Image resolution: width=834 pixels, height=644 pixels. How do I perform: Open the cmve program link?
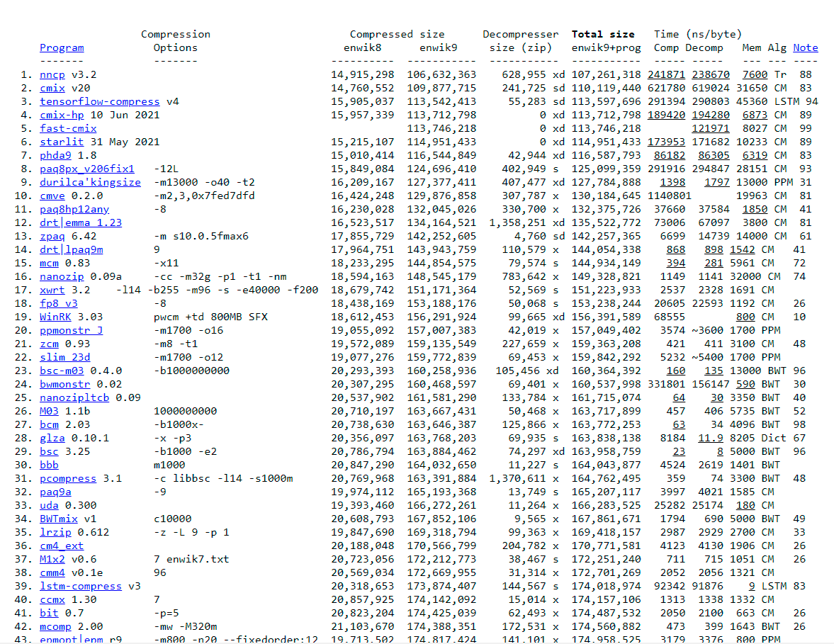click(52, 196)
